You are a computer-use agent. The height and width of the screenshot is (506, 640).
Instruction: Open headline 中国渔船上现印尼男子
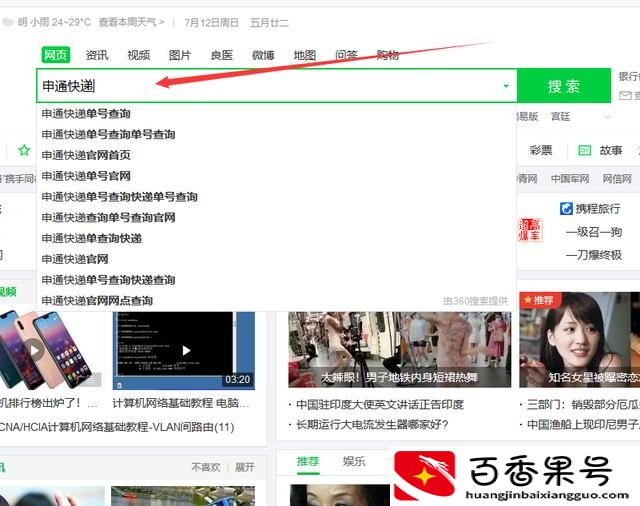pyautogui.click(x=583, y=424)
